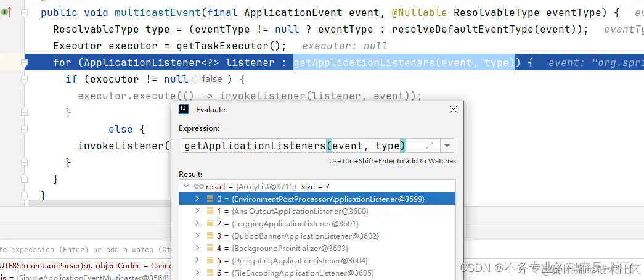This screenshot has width=644, height=280.
Task: Click the '= false' inline evaluation hint
Action: pos(208,78)
